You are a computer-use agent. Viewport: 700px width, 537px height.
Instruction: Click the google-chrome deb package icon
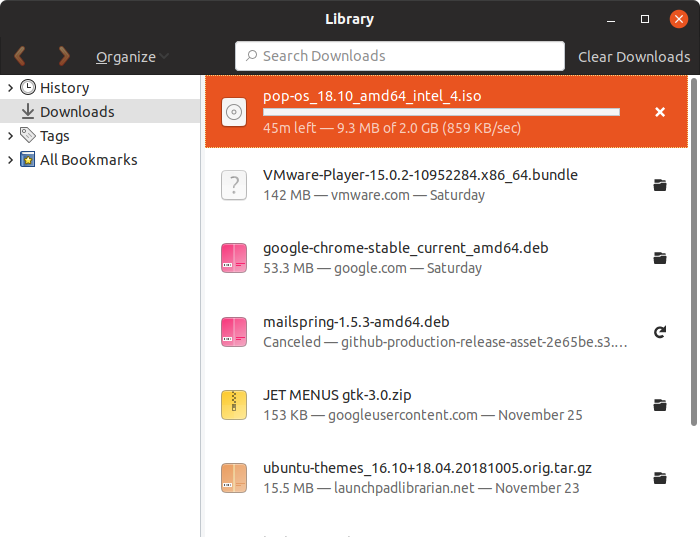pos(234,258)
